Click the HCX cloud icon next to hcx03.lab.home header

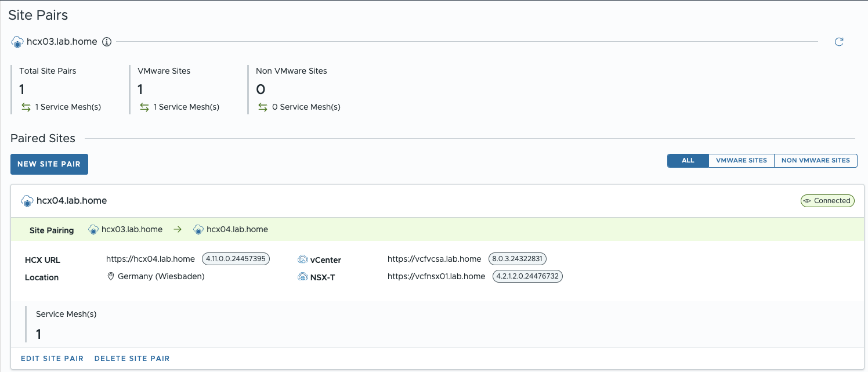coord(17,42)
